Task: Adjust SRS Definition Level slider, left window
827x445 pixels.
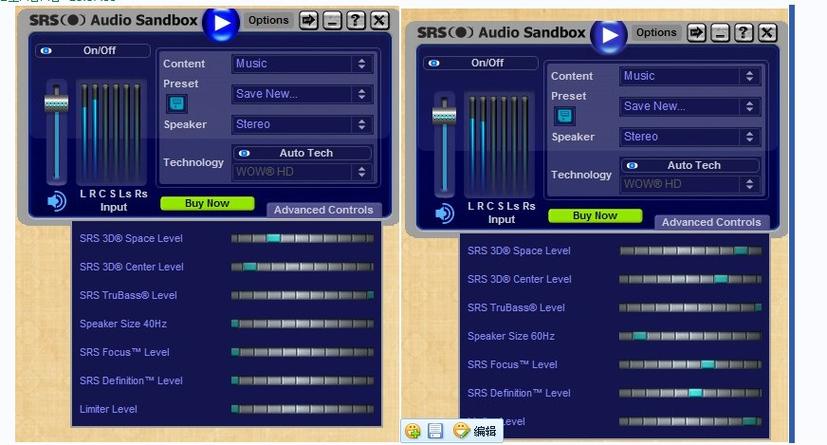Action: point(302,381)
